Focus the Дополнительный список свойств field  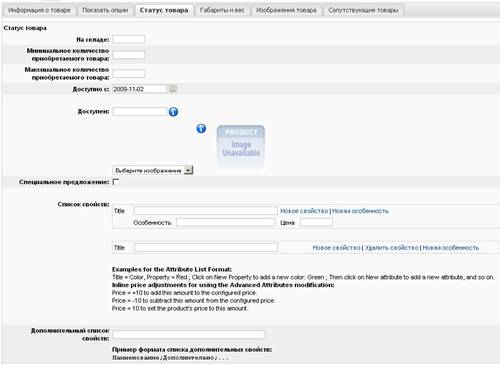coord(189,334)
